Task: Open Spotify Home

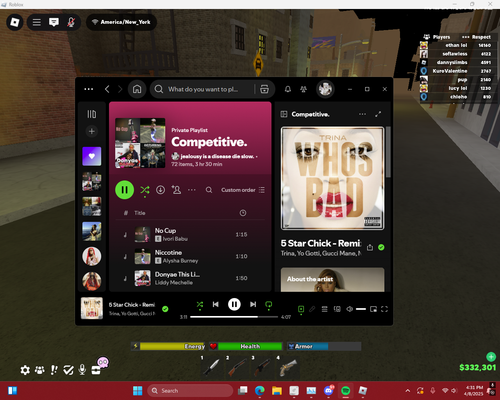Action: click(x=137, y=89)
